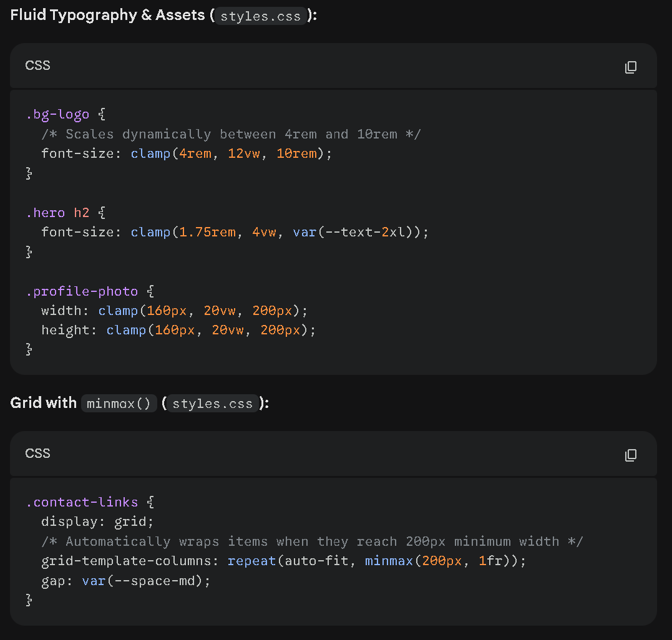Viewport: 672px width, 640px height.
Task: Click the copy icon beside the contact-links code
Action: 631,455
